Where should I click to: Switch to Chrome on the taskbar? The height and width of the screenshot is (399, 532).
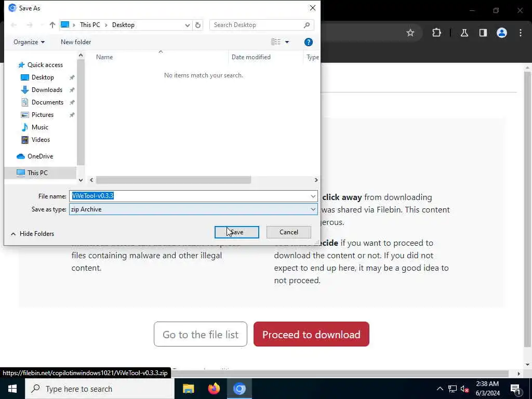click(239, 389)
